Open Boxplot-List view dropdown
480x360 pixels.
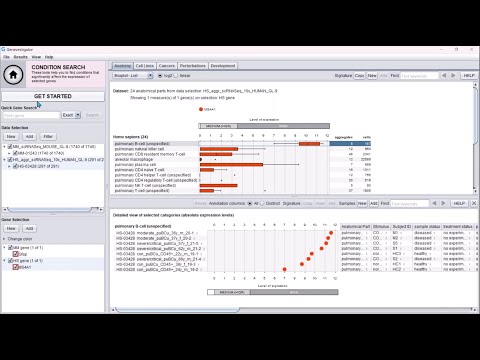tap(150, 76)
